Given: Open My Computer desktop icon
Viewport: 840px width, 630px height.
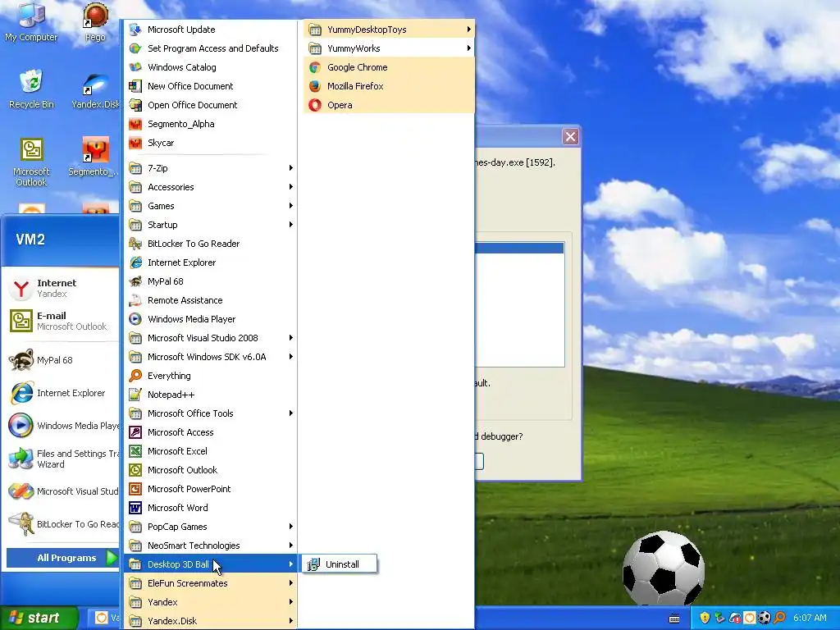Looking at the screenshot, I should pyautogui.click(x=31, y=22).
